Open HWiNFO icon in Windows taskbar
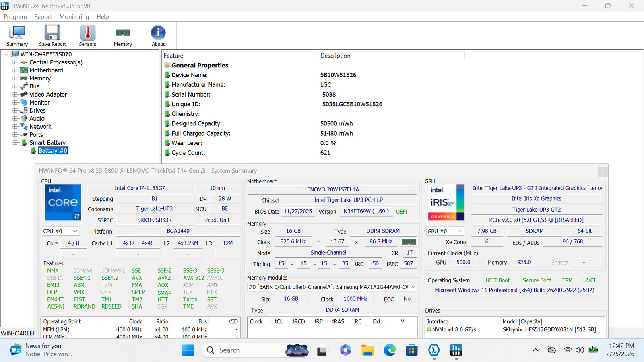Viewport: 644px width, 362px height. (x=456, y=350)
